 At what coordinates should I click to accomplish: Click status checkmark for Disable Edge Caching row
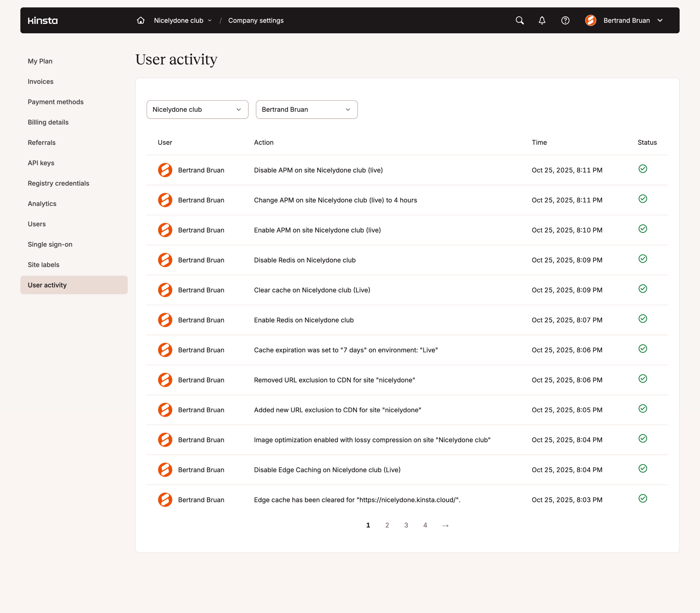(x=643, y=468)
